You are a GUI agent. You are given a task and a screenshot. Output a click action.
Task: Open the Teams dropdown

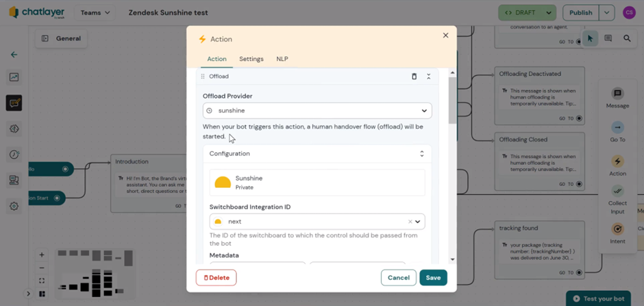coord(95,13)
